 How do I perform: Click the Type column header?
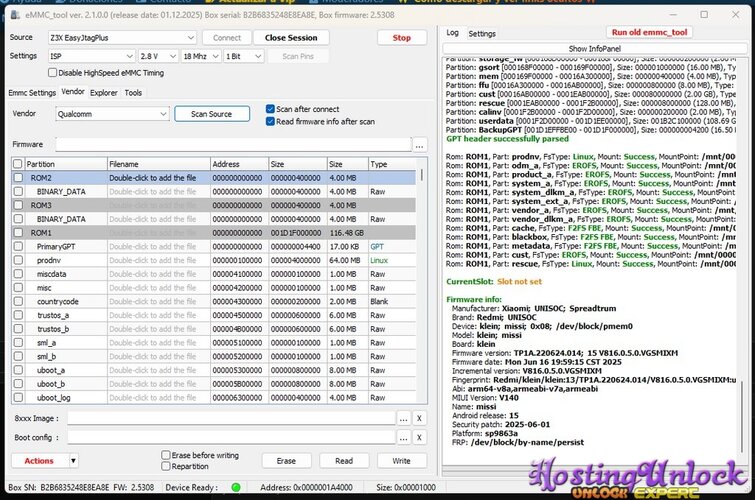(x=392, y=164)
